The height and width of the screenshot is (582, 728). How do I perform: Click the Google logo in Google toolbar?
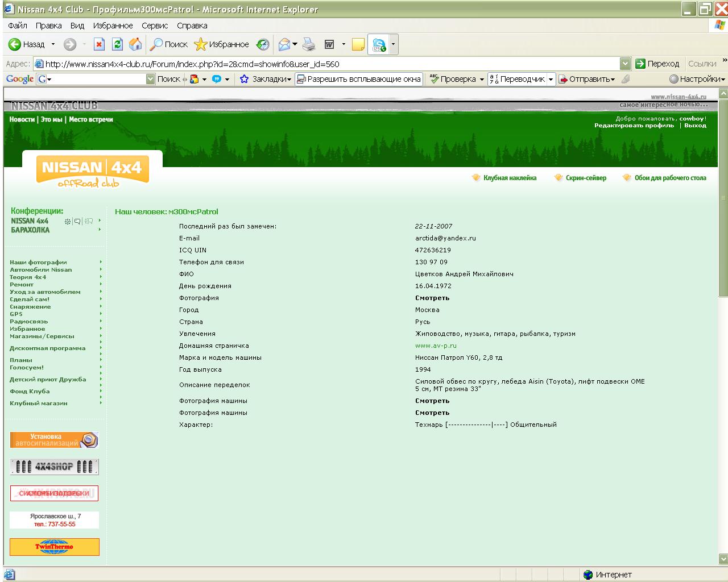tap(20, 79)
